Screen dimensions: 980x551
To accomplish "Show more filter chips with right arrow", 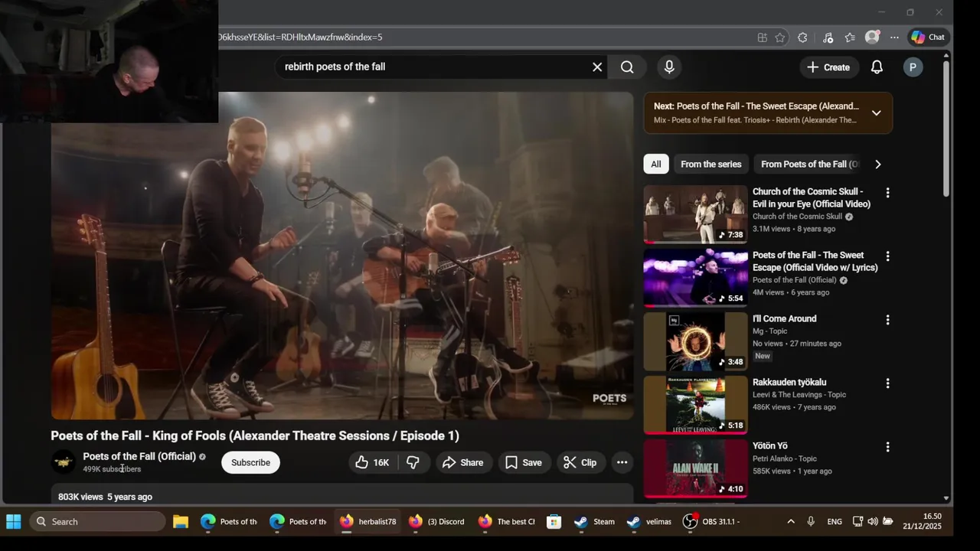I will 878,164.
